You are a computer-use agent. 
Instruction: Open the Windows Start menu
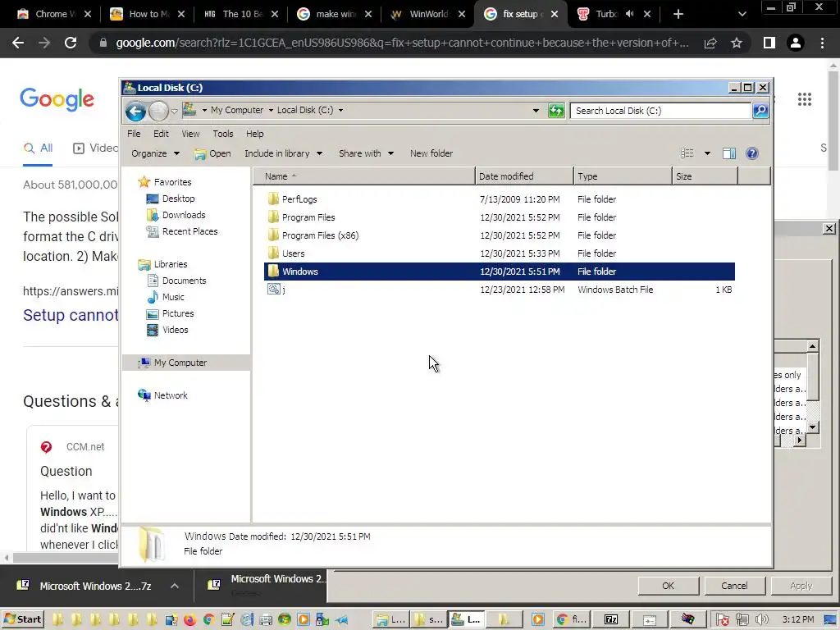[x=22, y=619]
